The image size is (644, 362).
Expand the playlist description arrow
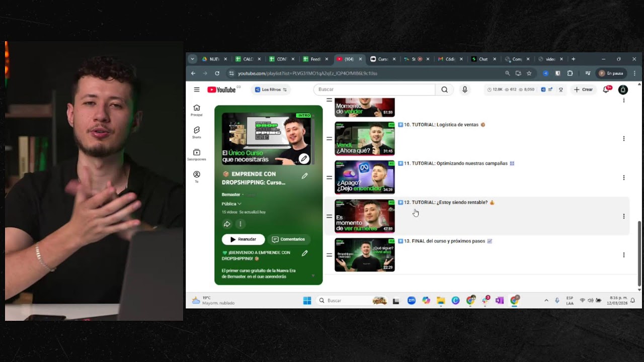(313, 276)
